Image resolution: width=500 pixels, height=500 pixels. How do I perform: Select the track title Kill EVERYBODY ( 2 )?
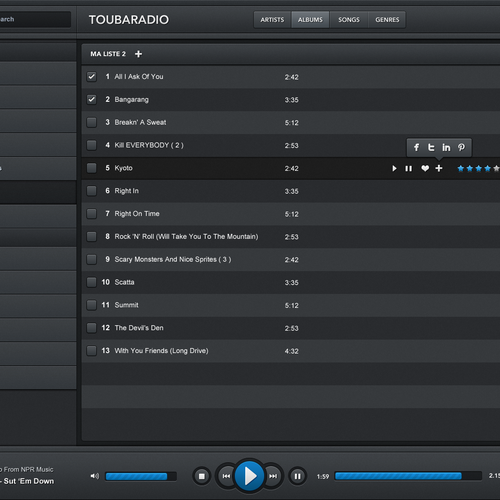149,145
